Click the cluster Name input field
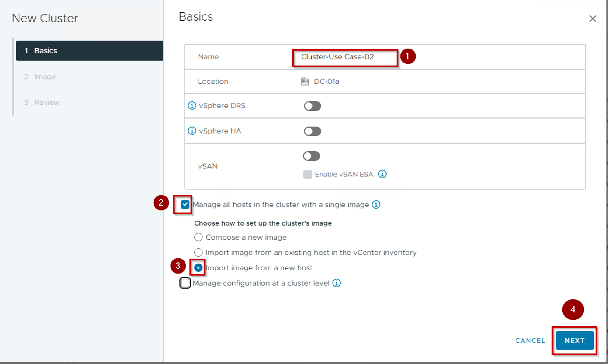Image resolution: width=608 pixels, height=364 pixels. pos(345,57)
